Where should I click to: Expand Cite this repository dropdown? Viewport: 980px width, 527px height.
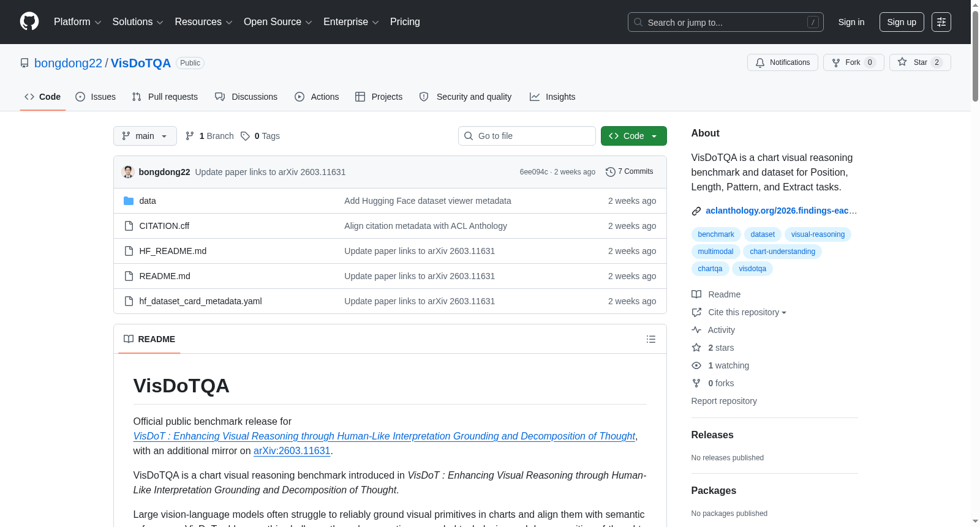click(x=747, y=312)
